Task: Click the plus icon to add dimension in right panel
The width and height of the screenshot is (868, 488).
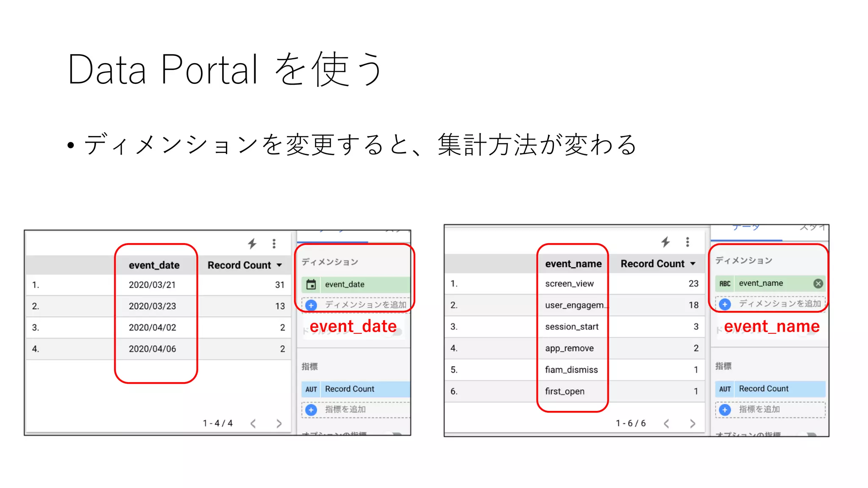Action: click(725, 304)
